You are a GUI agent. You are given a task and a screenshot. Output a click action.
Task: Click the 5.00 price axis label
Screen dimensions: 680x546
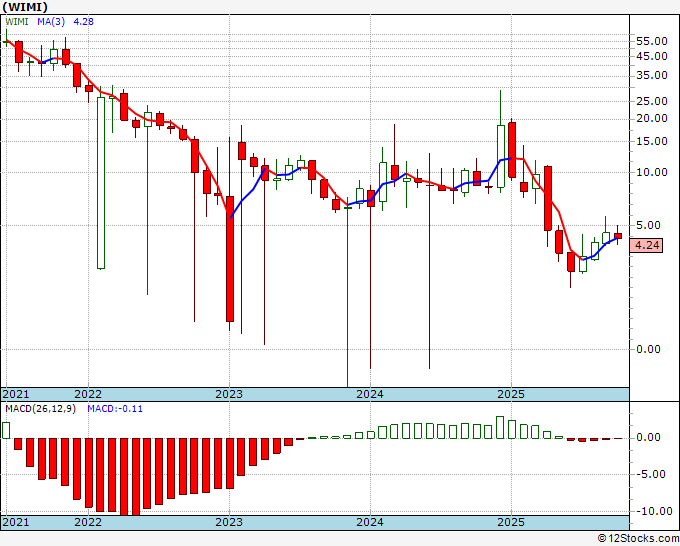point(648,225)
